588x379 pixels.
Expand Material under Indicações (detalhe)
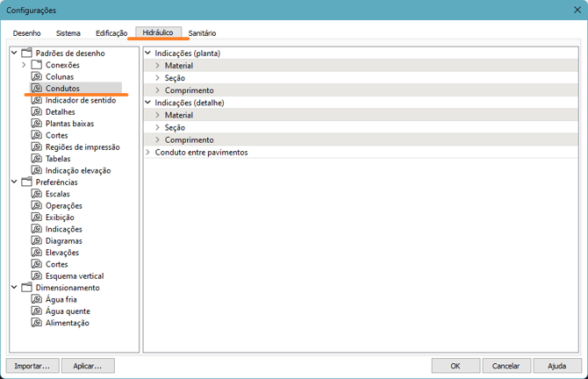tap(157, 115)
